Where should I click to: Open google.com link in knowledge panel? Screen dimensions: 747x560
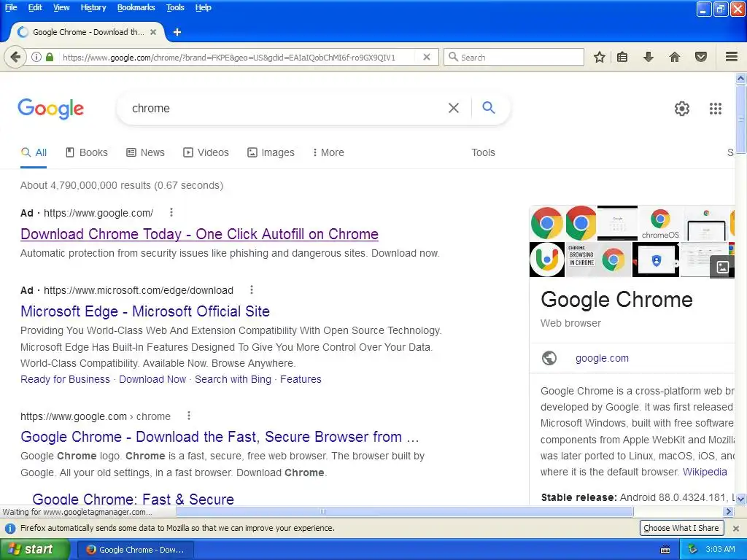(602, 358)
